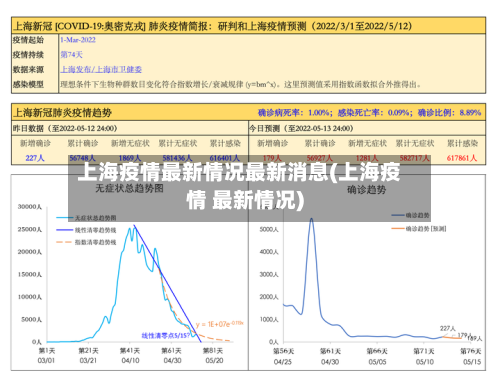Click the formula label y = 1E+07e
This screenshot has width=500, height=377.
[220, 324]
